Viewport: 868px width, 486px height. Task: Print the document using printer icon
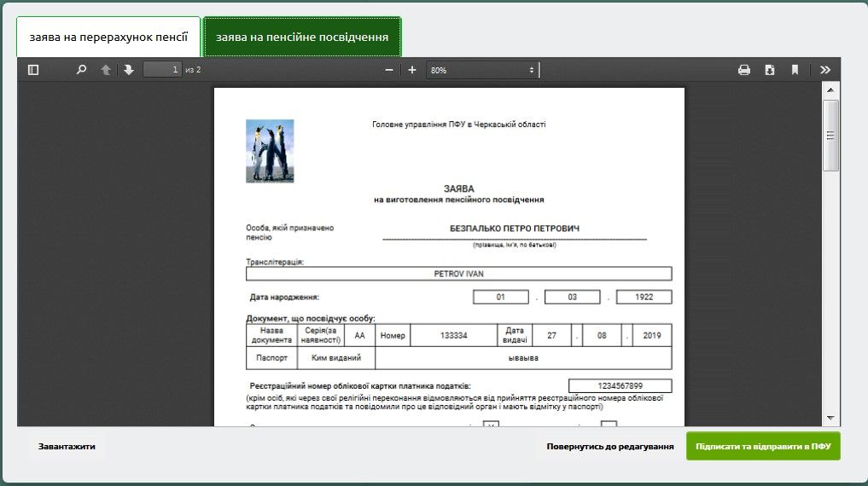click(x=743, y=70)
